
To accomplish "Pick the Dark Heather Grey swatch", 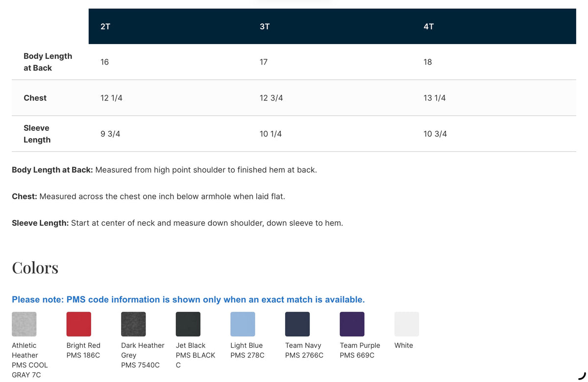I will [x=133, y=324].
